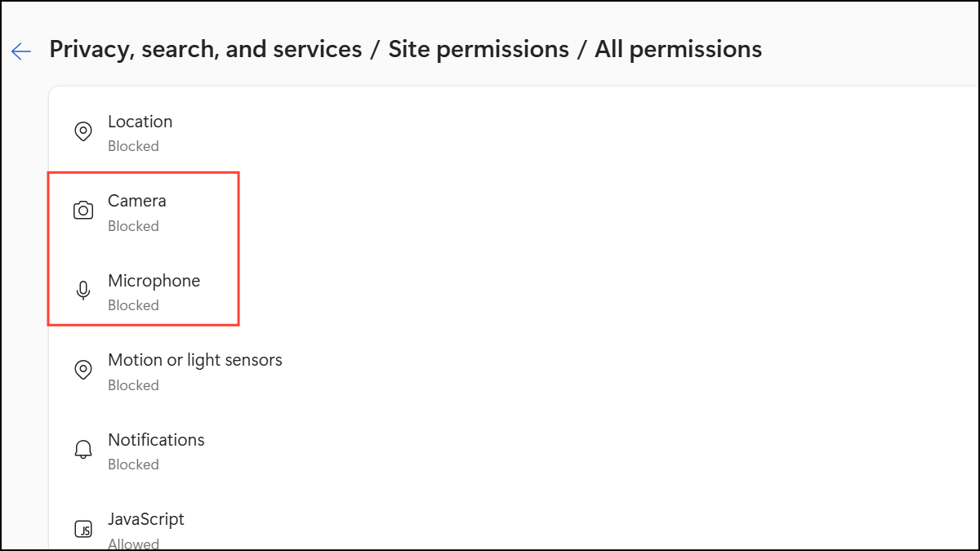Open the Camera permission entry
This screenshot has height=551, width=980.
(514, 211)
